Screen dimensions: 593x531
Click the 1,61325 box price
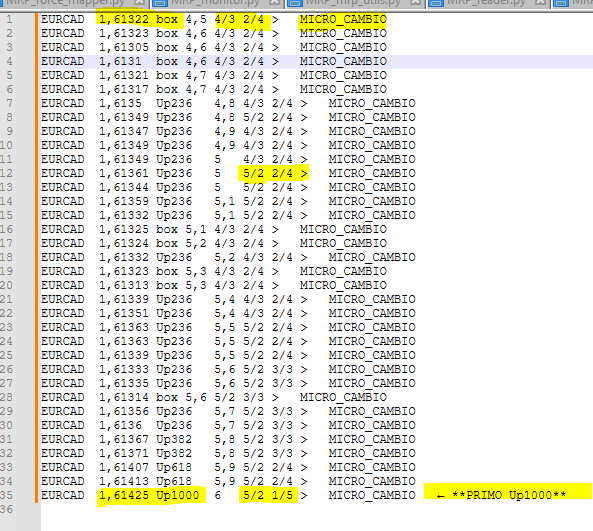pyautogui.click(x=124, y=229)
